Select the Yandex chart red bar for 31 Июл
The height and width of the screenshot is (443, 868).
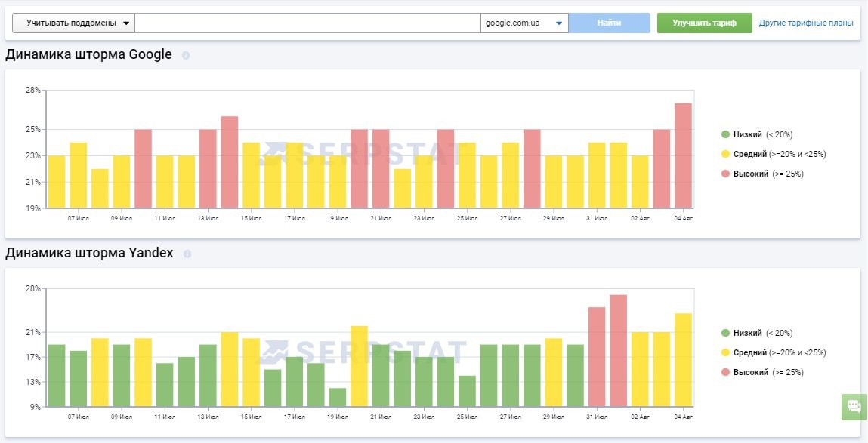pos(597,357)
